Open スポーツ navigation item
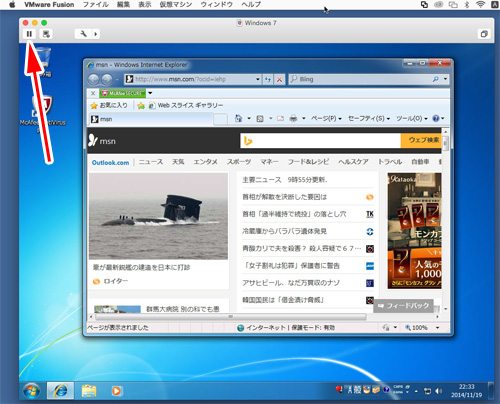The height and width of the screenshot is (404, 500). [239, 162]
